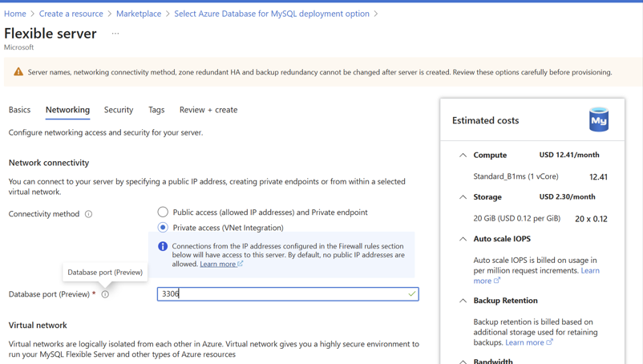Screen dimensions: 643x364
Task: Select Private access (VNet Integration) option
Action: 163,227
